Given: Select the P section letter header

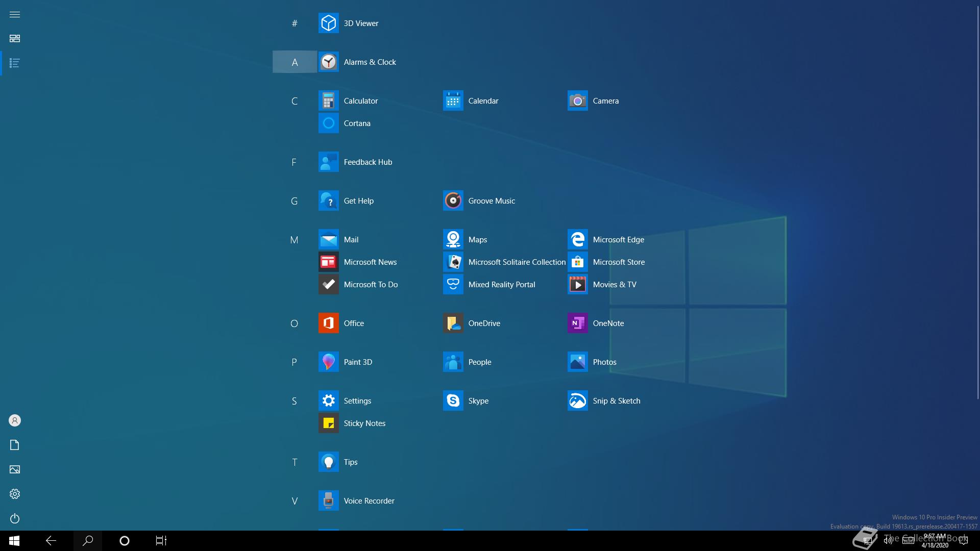Looking at the screenshot, I should click(x=295, y=362).
